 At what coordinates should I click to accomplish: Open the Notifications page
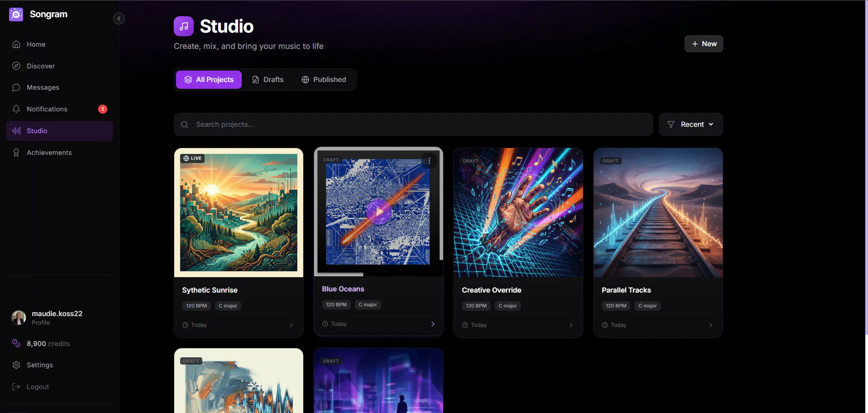(x=59, y=109)
